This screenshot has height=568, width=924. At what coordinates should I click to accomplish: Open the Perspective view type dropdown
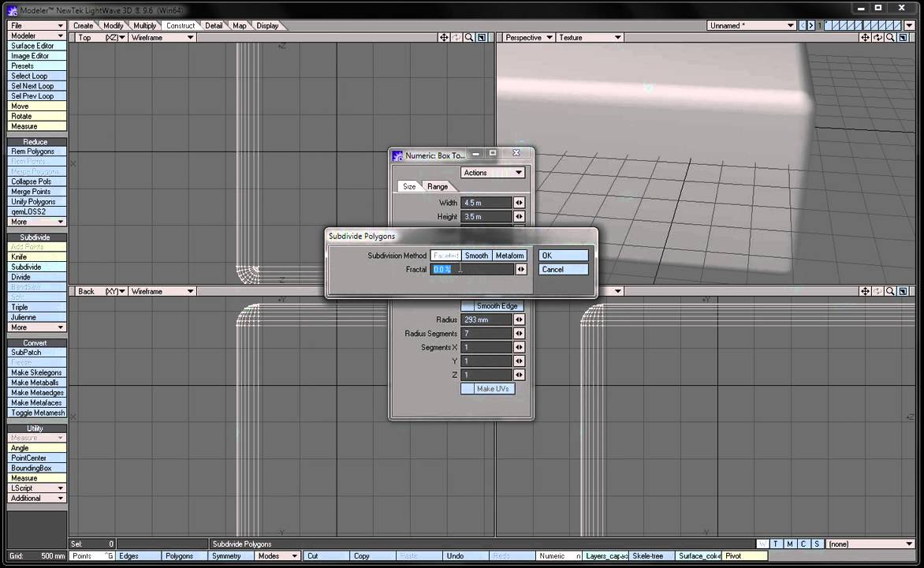click(x=528, y=37)
